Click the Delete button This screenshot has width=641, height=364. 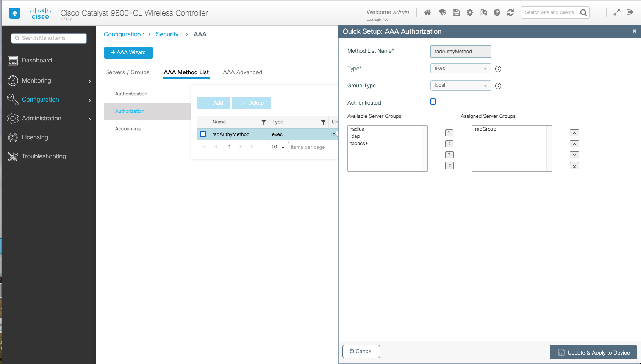252,103
